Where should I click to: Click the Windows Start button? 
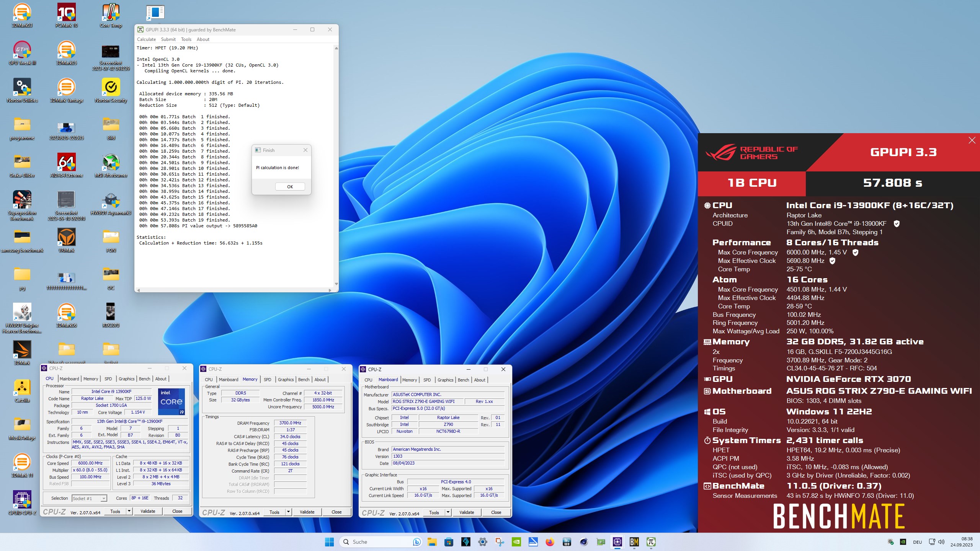[329, 542]
